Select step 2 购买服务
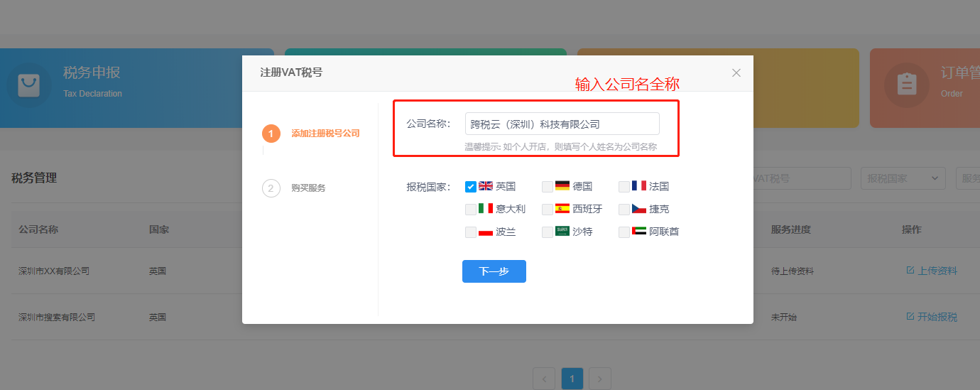Viewport: 980px width, 390px height. [294, 188]
